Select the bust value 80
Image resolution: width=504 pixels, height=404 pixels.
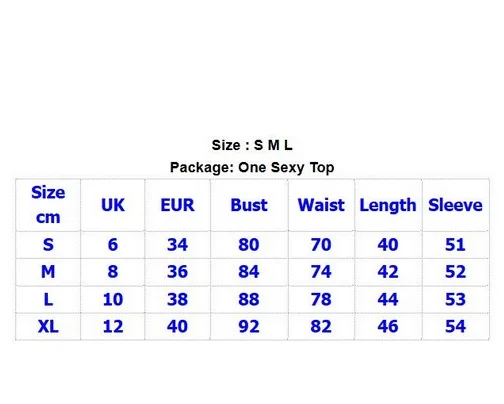pyautogui.click(x=249, y=245)
